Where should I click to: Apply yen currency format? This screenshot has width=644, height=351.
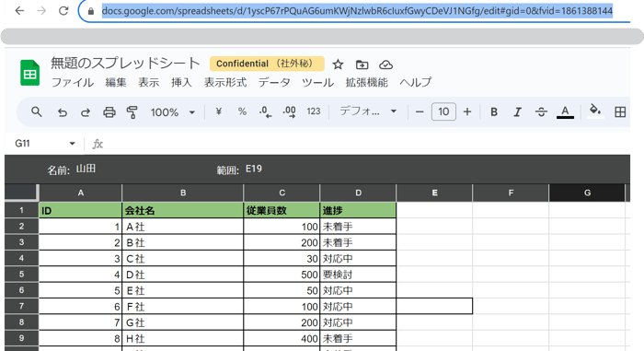click(x=219, y=111)
